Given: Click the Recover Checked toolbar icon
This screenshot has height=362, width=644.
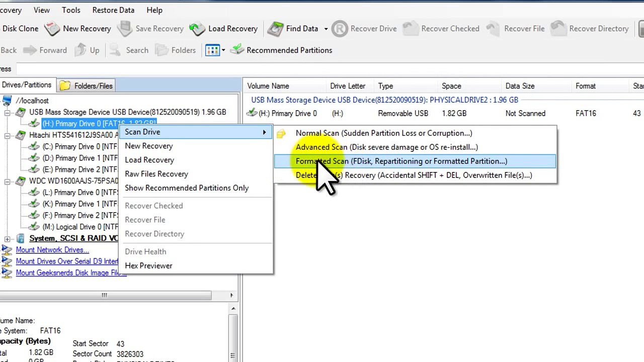Looking at the screenshot, I should [x=411, y=29].
